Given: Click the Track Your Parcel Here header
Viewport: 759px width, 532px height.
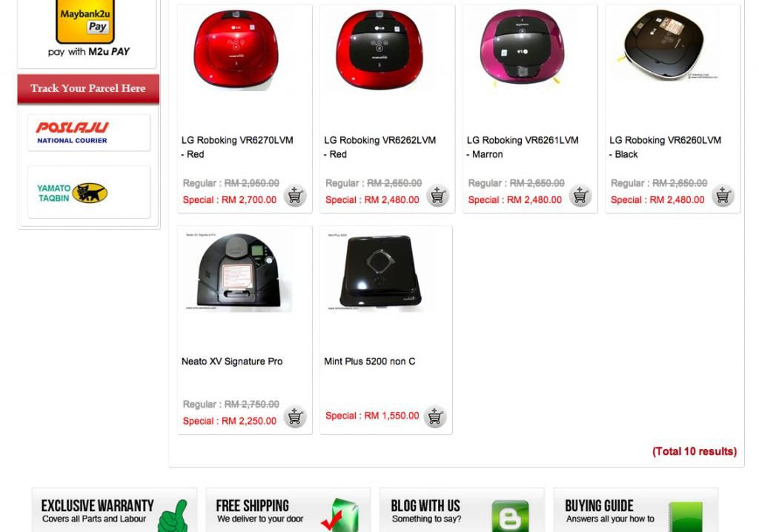Looking at the screenshot, I should (x=88, y=89).
